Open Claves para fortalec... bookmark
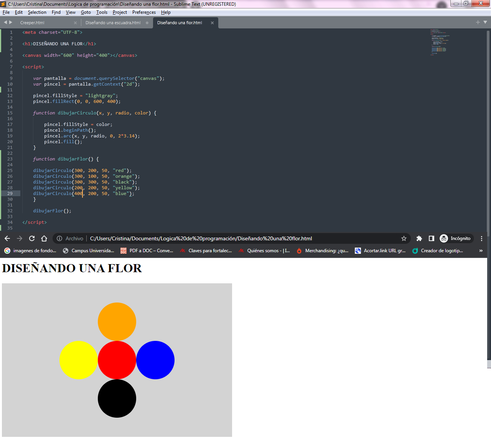This screenshot has width=491, height=448. point(206,251)
